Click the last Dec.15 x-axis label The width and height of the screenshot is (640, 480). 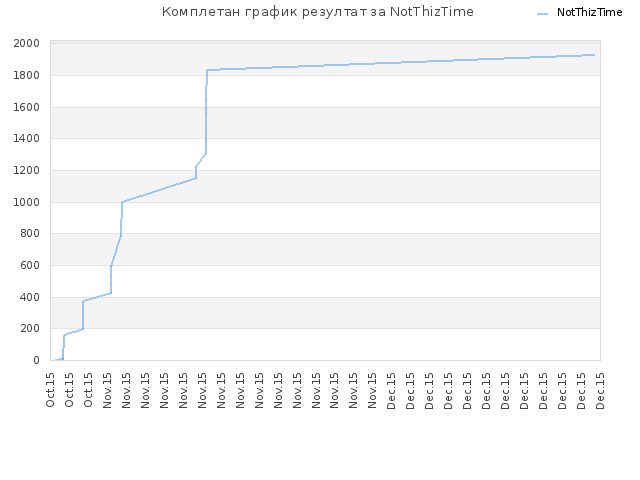[x=600, y=390]
